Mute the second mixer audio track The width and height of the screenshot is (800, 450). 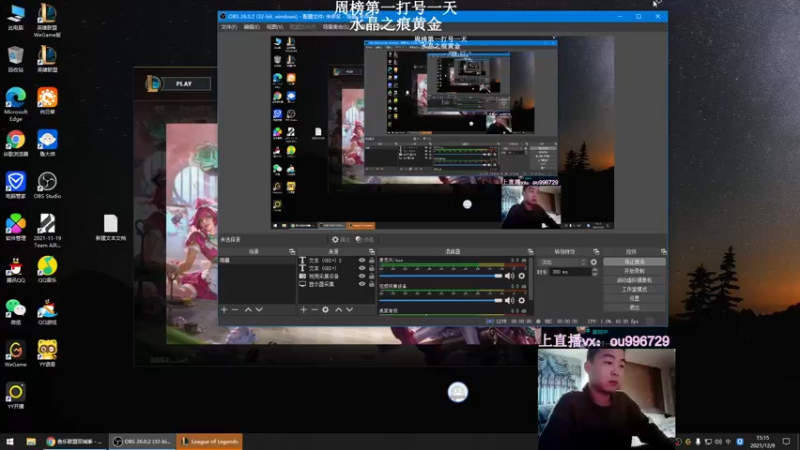coord(510,301)
